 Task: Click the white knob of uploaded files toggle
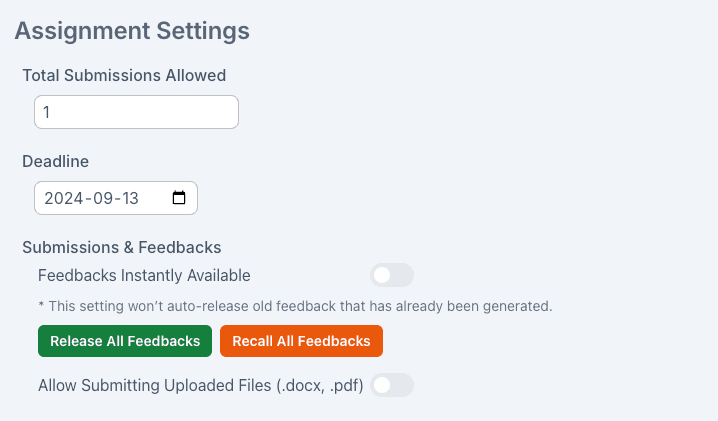382,385
